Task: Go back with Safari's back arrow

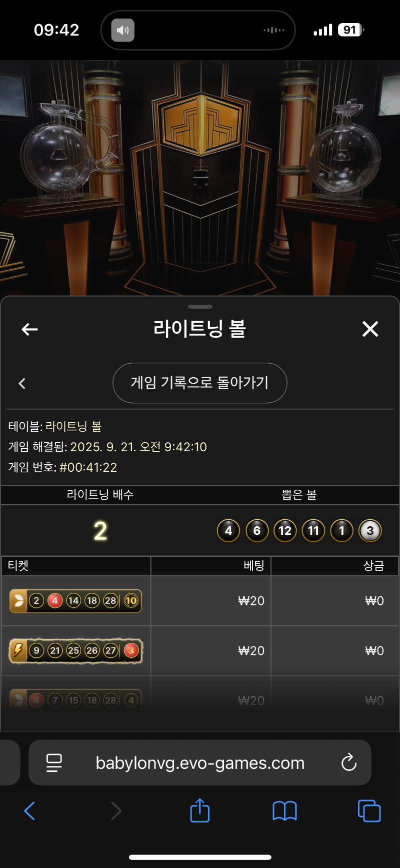Action: coord(29,811)
